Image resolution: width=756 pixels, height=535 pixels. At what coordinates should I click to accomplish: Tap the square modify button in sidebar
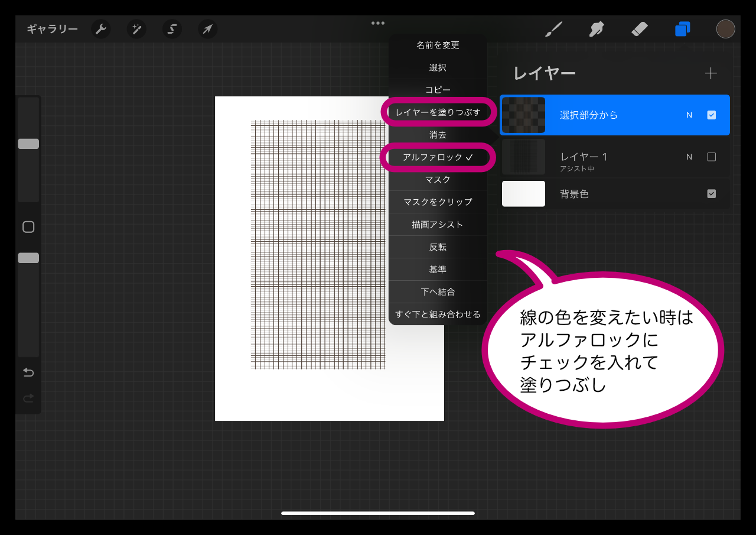(28, 227)
